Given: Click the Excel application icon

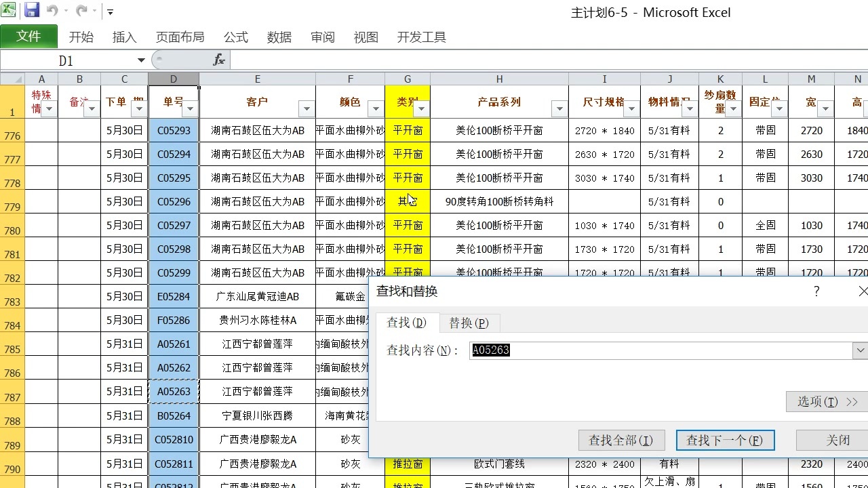Looking at the screenshot, I should (x=9, y=11).
